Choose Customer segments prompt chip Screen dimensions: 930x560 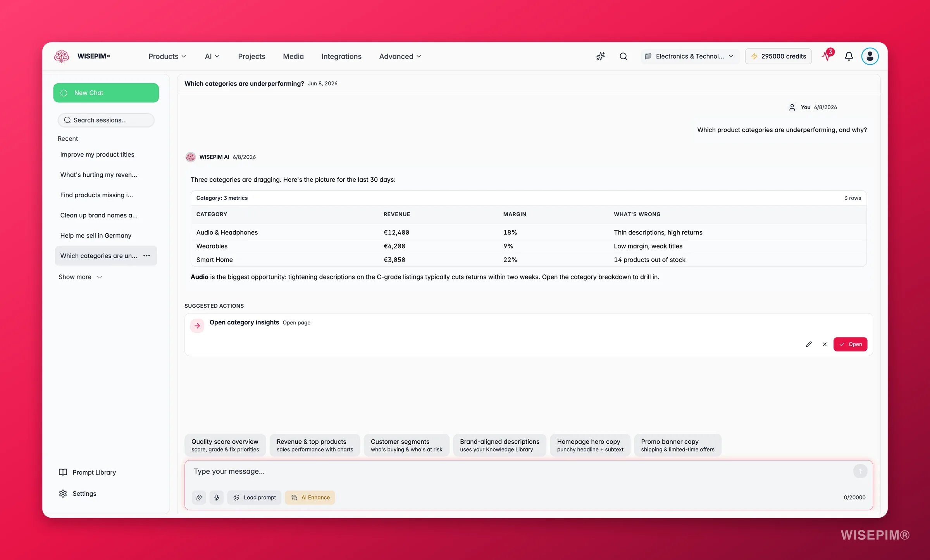click(406, 445)
